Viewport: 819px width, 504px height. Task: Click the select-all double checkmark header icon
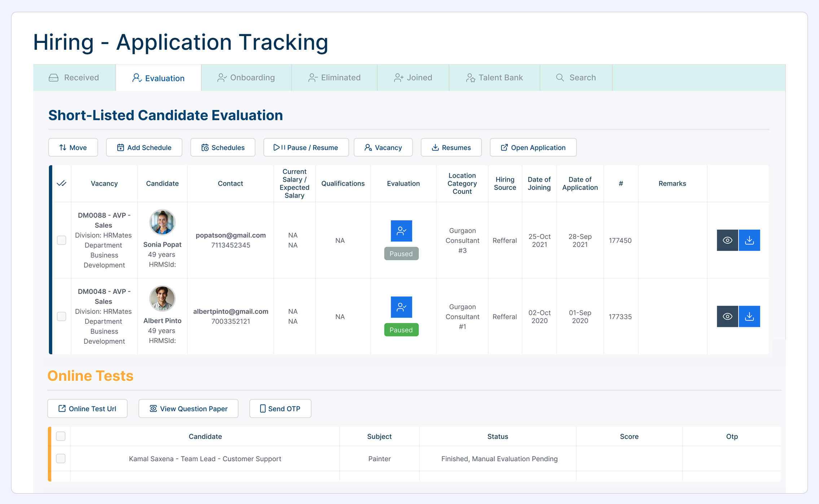coord(62,184)
